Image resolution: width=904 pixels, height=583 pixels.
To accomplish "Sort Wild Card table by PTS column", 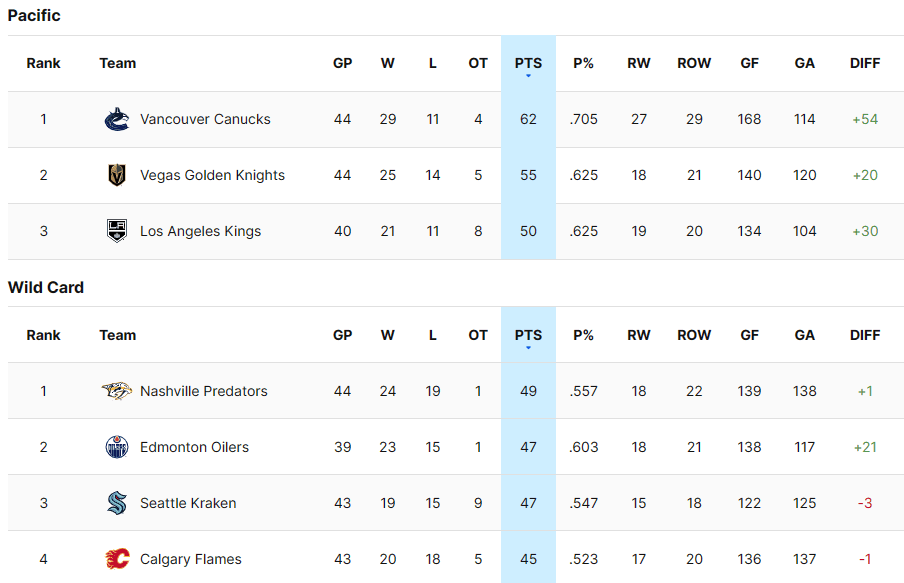I will coord(528,335).
